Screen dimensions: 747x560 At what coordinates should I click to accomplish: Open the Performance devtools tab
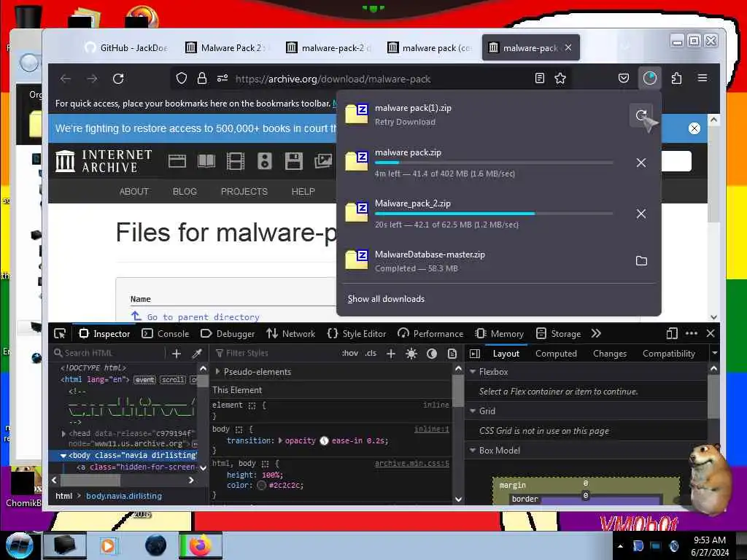430,334
